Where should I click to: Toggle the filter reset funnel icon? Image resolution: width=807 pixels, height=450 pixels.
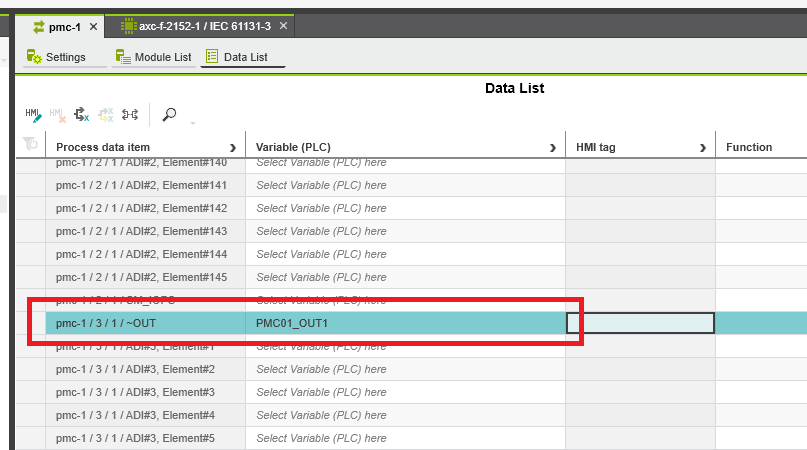(x=30, y=146)
